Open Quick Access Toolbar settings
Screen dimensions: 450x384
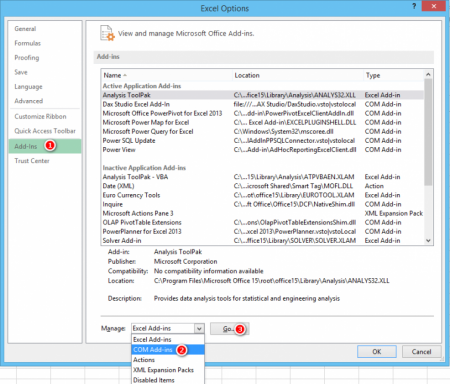point(45,131)
